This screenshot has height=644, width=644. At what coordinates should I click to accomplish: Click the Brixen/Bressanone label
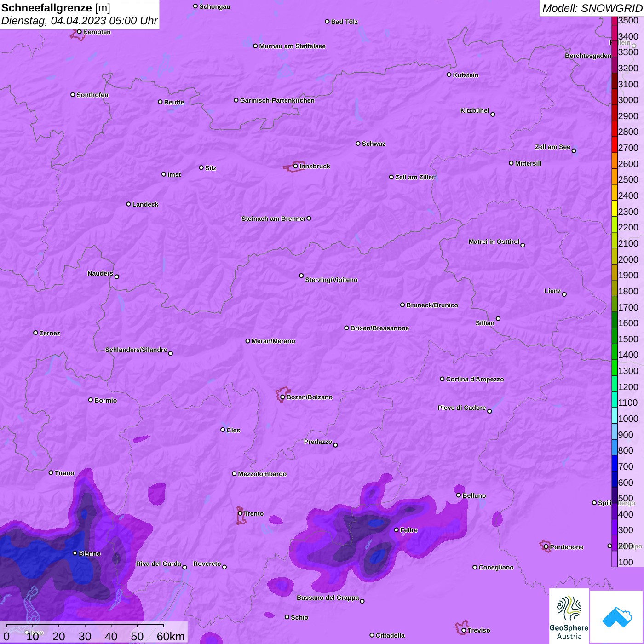379,328
